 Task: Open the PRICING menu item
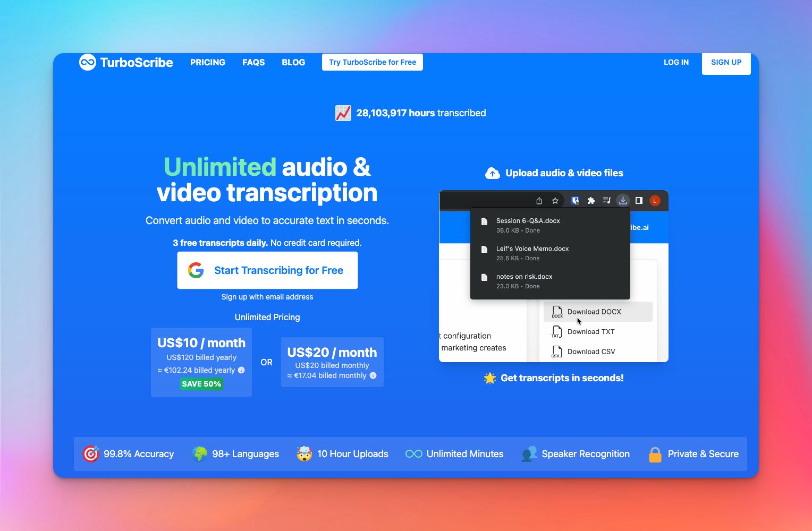pyautogui.click(x=207, y=62)
